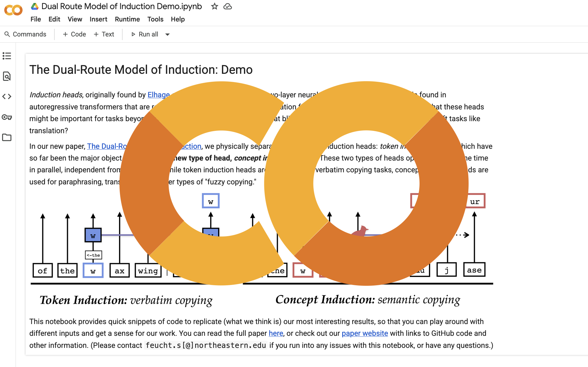Click the 'of' token box in diagram

pyautogui.click(x=43, y=271)
